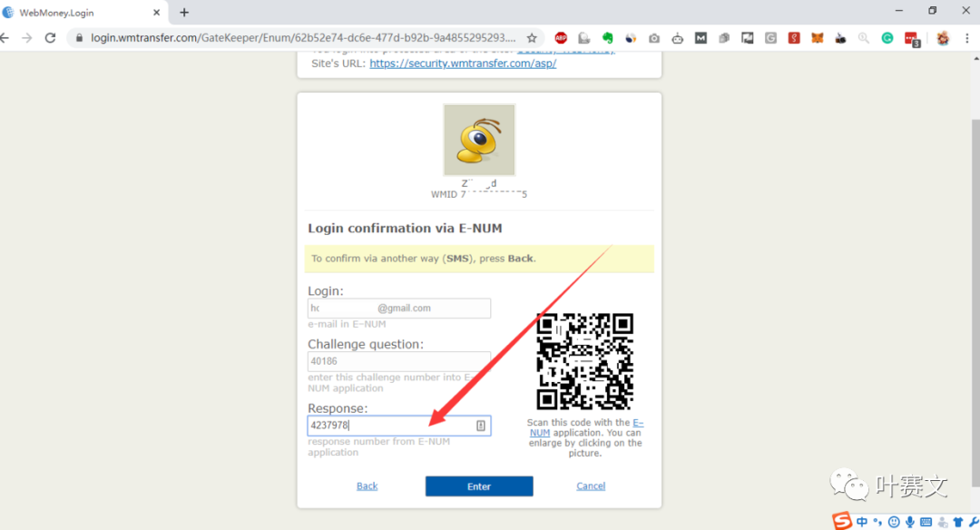Click the Back link to confirm via SMS
The image size is (980, 530).
tap(367, 486)
